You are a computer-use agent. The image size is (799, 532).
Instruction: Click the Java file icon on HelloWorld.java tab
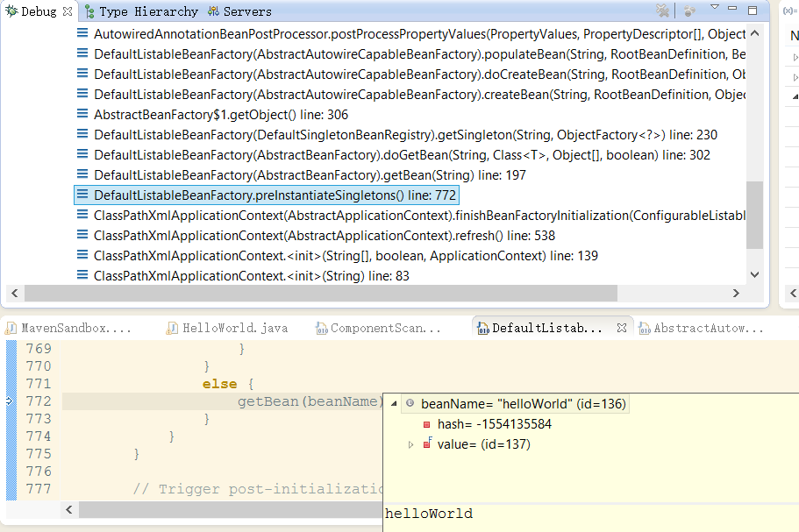[172, 329]
